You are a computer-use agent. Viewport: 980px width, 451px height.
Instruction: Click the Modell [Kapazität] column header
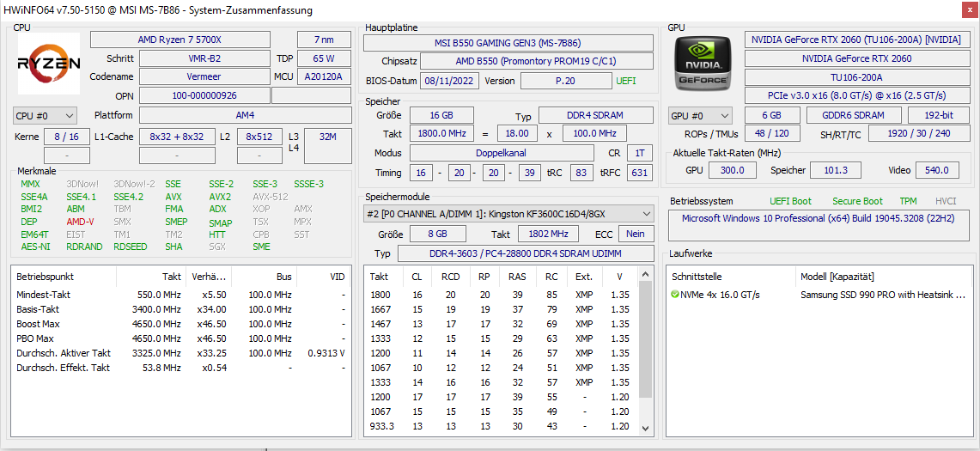coord(885,277)
